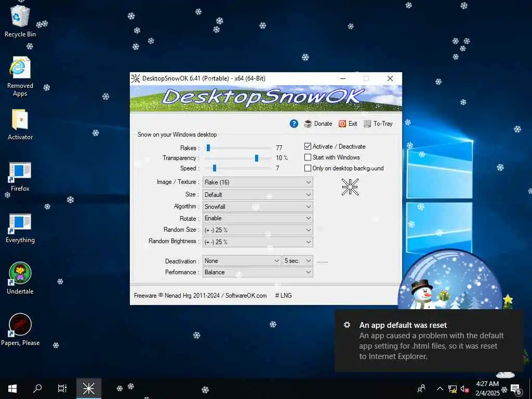Click the Flakes slider thumb

coord(208,148)
